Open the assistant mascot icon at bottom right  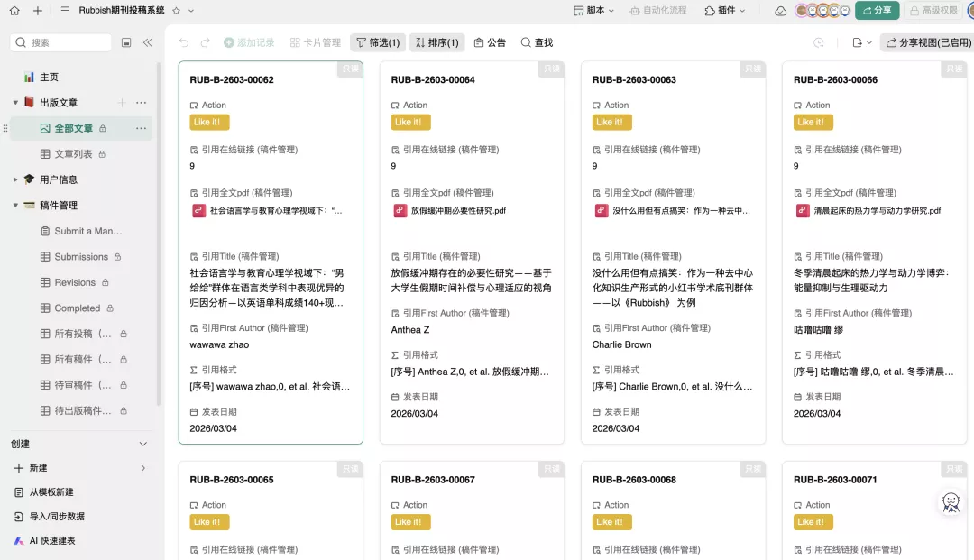[x=951, y=502]
